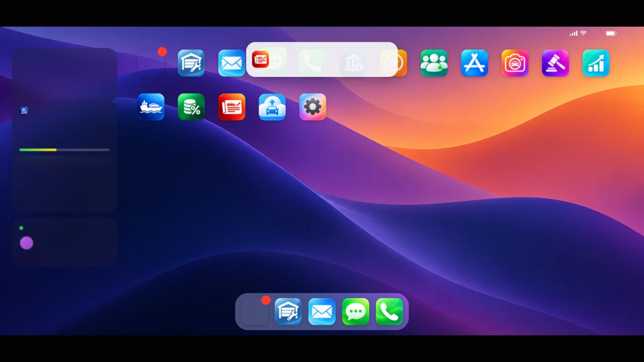Open the green group contacts app
The width and height of the screenshot is (644, 362).
[x=434, y=63]
